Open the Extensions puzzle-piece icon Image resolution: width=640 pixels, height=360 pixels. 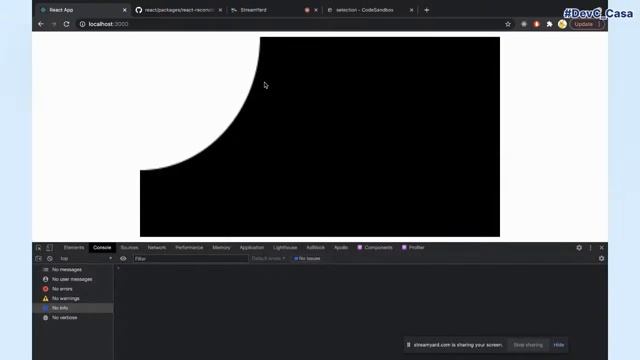click(x=549, y=24)
